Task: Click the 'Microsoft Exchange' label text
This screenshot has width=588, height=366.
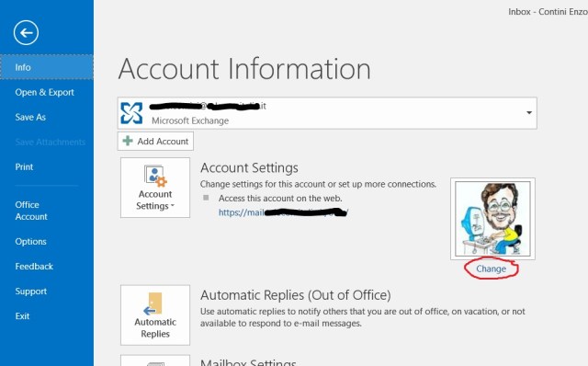Action: click(190, 120)
